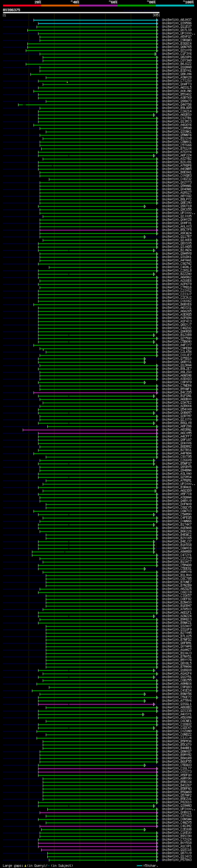Click the UniRef100_C2M598 label
The width and height of the screenshot is (197, 868).
(x=176, y=128)
